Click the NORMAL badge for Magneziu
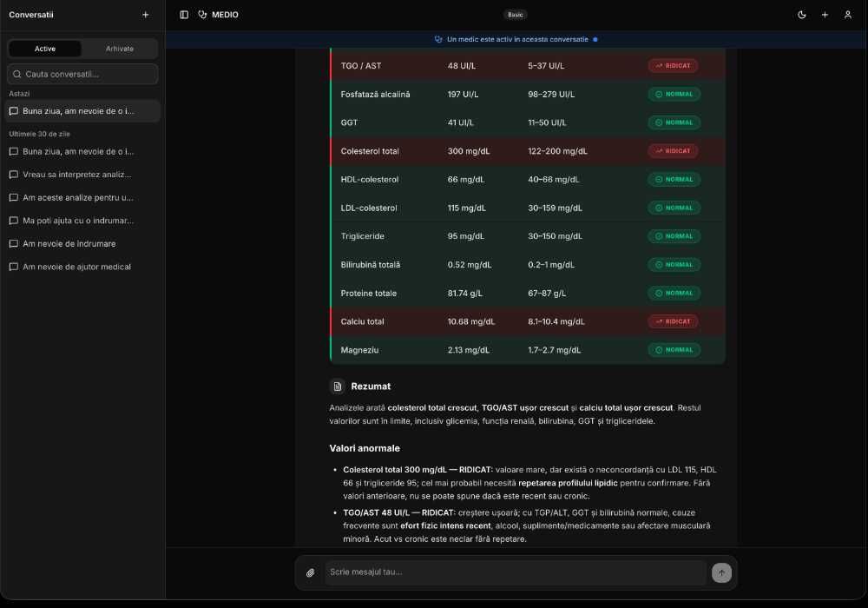 point(674,350)
